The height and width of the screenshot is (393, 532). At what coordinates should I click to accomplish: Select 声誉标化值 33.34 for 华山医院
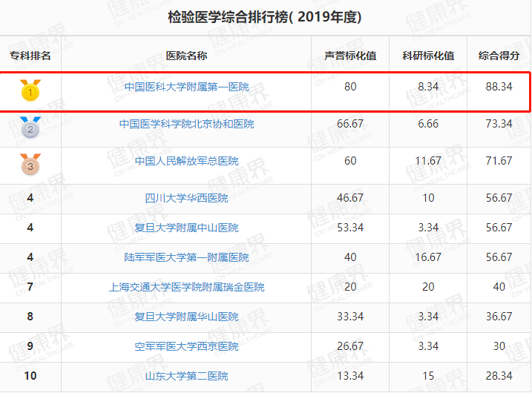click(x=350, y=317)
